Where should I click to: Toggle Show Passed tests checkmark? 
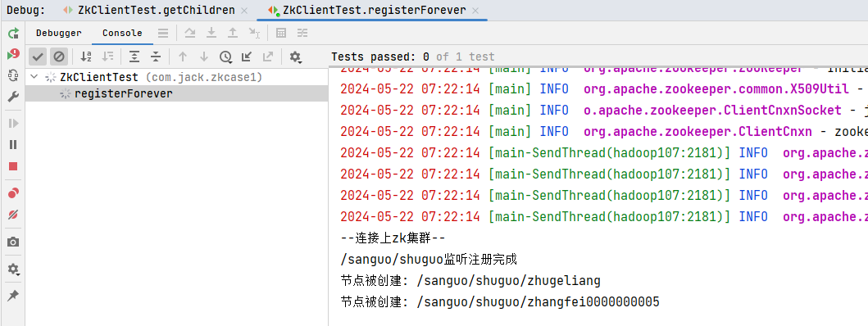pos(38,57)
